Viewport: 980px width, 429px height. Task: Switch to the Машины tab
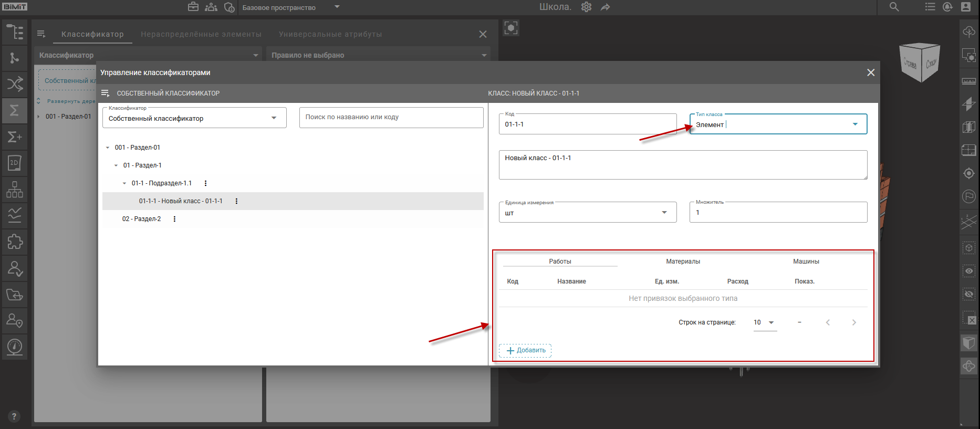pos(806,261)
